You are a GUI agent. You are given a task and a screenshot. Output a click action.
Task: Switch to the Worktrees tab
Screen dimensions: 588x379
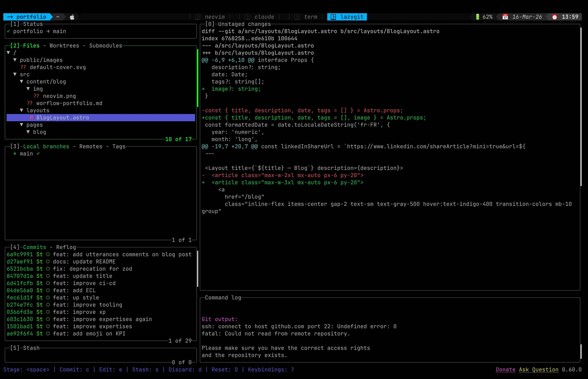point(64,46)
